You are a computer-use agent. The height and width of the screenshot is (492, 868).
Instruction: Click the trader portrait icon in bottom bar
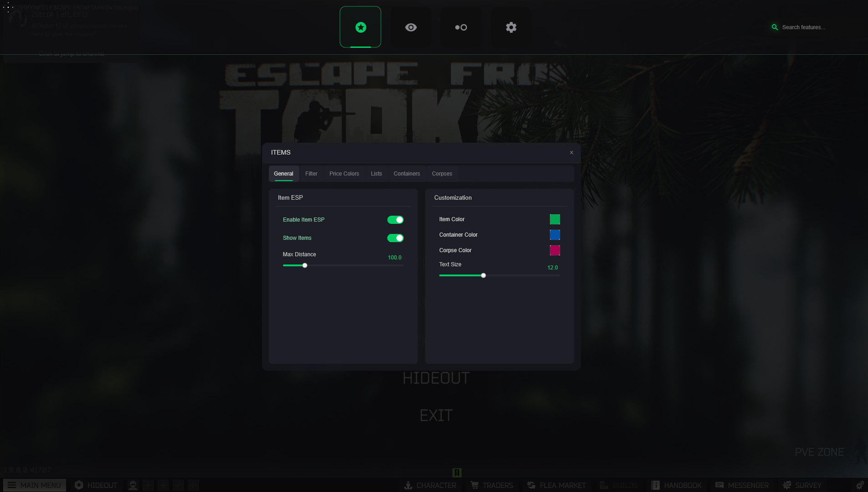tap(133, 485)
